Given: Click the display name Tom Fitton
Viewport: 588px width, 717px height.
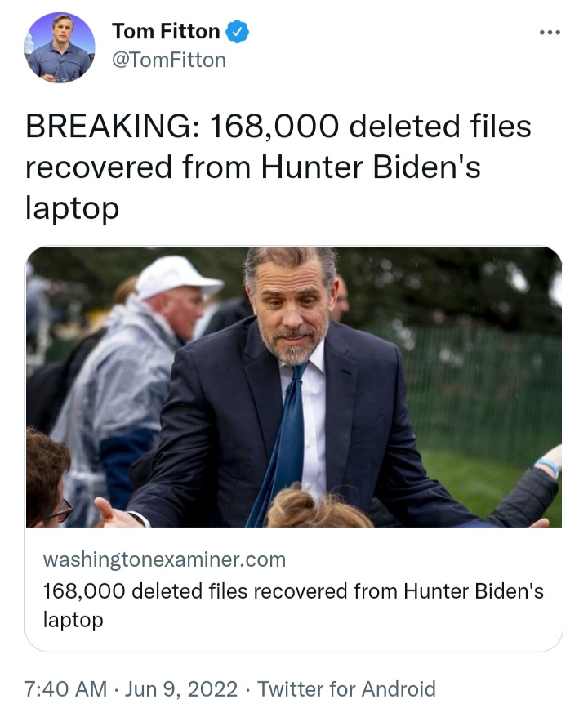Looking at the screenshot, I should 166,32.
